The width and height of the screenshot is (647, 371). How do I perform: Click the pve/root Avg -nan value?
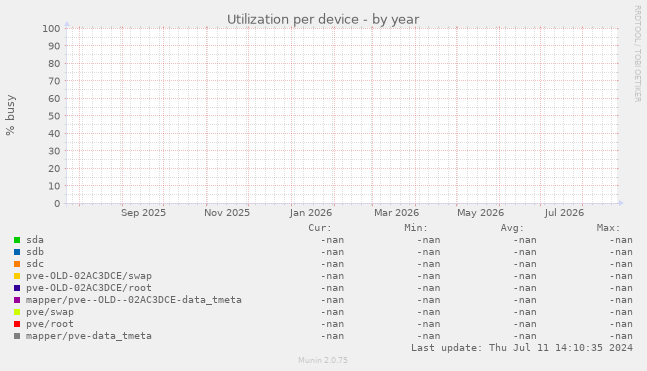pos(525,324)
